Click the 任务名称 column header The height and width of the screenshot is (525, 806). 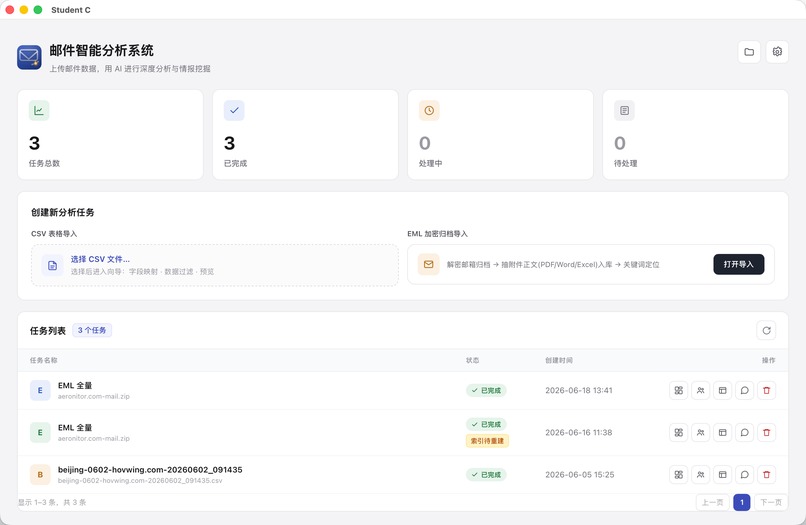[44, 360]
